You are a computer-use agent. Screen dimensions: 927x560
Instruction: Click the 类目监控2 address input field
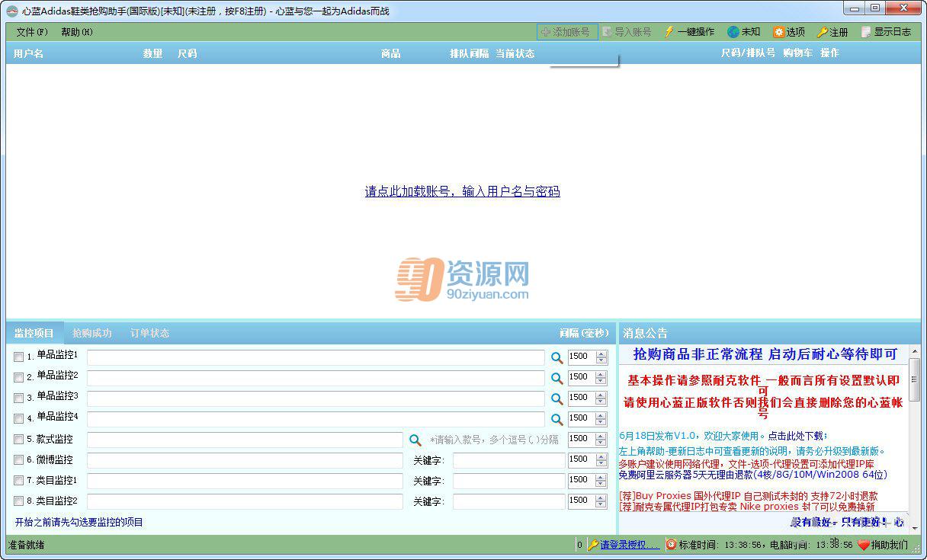[x=245, y=501]
